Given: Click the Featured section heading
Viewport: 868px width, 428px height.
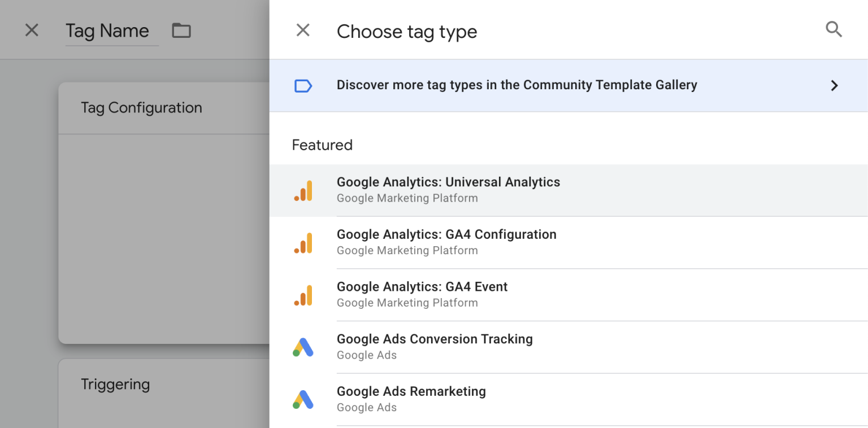Looking at the screenshot, I should [x=322, y=145].
